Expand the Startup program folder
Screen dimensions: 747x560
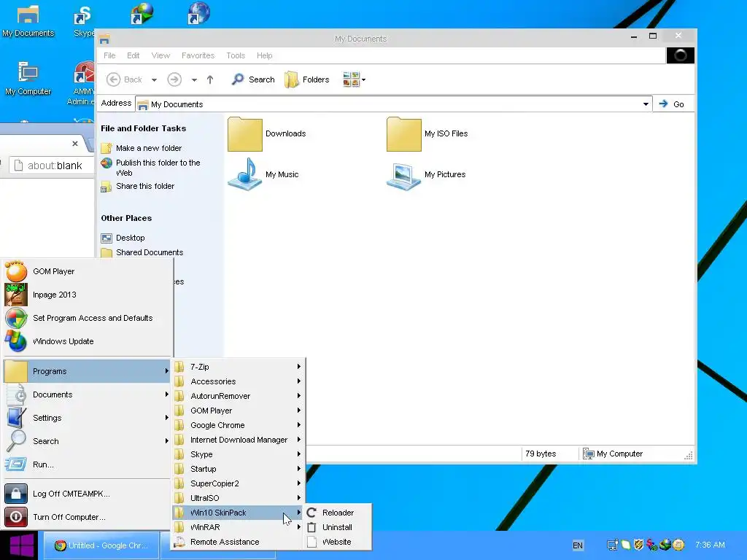click(x=238, y=469)
